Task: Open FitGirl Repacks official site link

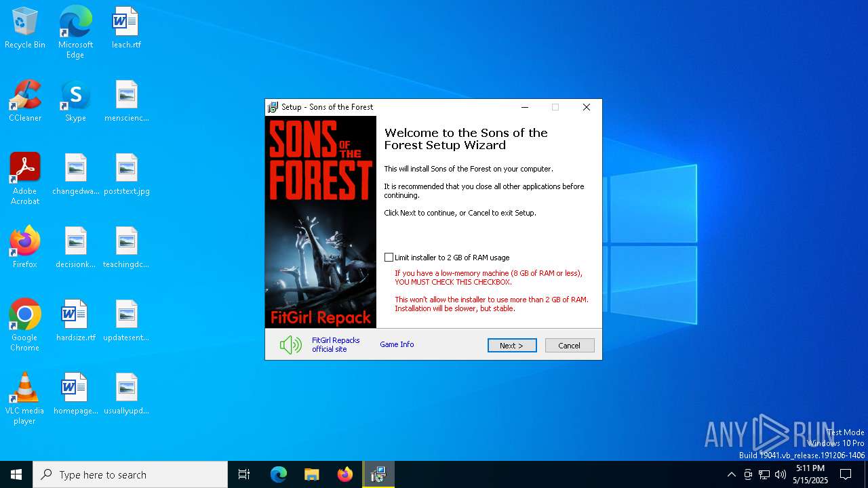Action: (336, 345)
